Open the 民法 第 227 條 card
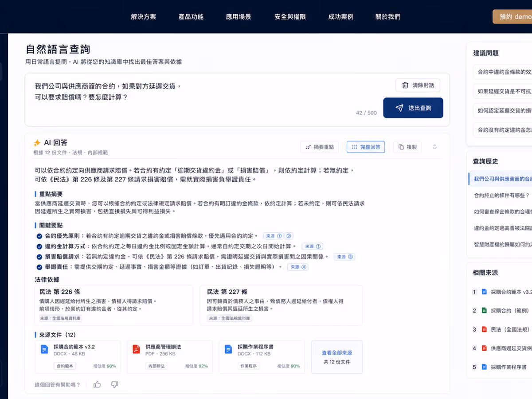The width and height of the screenshot is (532, 399). click(281, 305)
